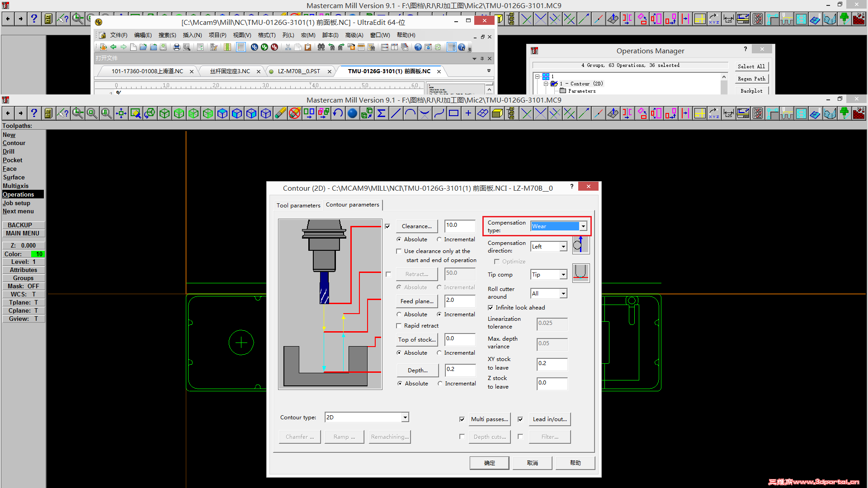Image resolution: width=868 pixels, height=488 pixels.
Task: Open the Compensation type dropdown
Action: click(582, 225)
